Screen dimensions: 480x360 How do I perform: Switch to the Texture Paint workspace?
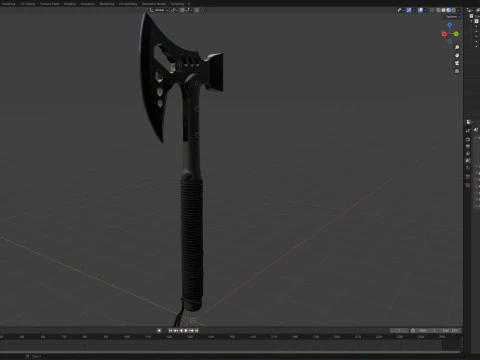click(49, 4)
